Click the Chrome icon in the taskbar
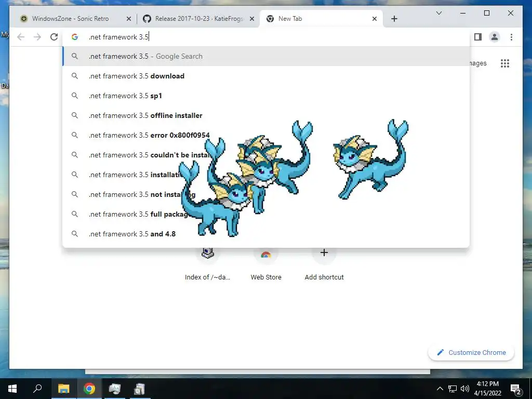The height and width of the screenshot is (399, 532). (89, 389)
